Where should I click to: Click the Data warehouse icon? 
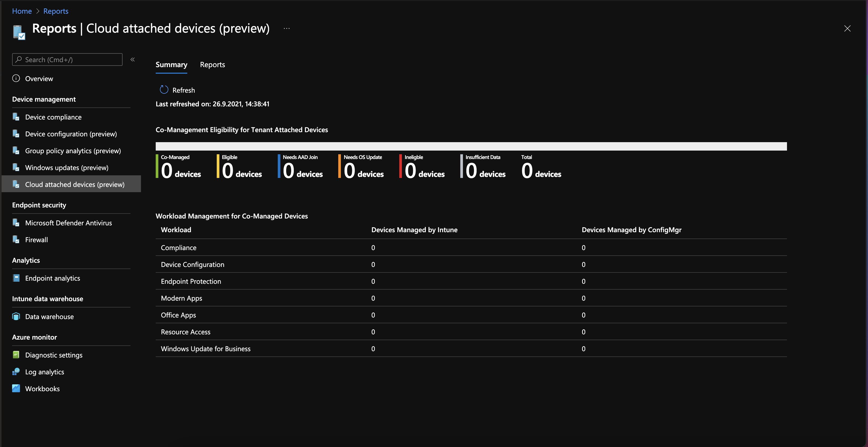pos(16,316)
